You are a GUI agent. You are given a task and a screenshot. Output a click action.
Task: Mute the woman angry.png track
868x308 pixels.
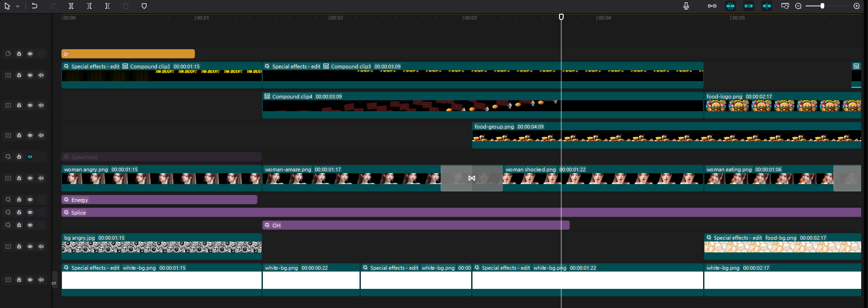pos(41,178)
